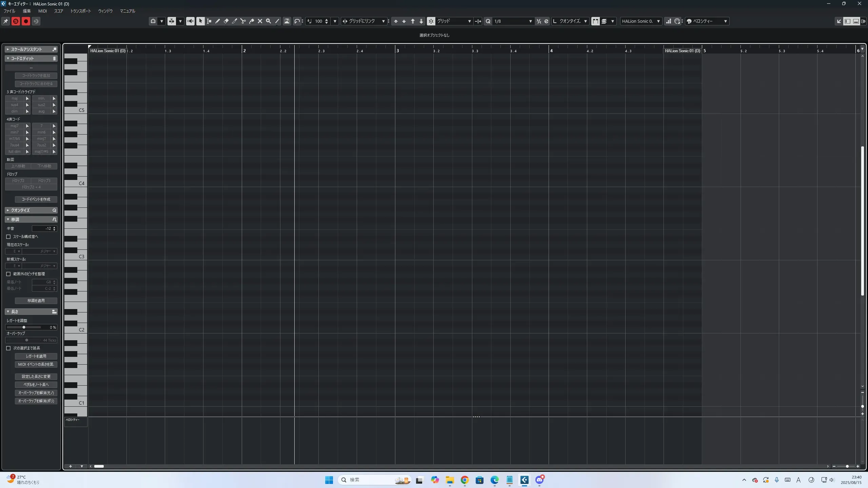Toggle Acoustic Feedback speaker icon
Image resolution: width=868 pixels, height=488 pixels.
pyautogui.click(x=190, y=21)
